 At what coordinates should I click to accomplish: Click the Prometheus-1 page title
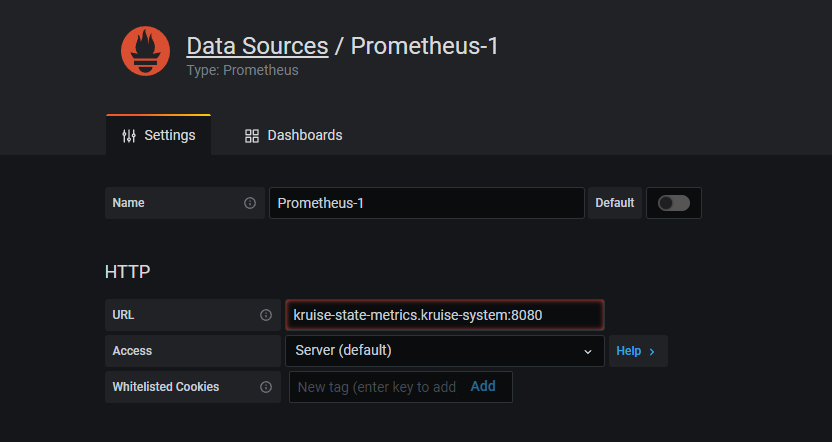point(424,46)
